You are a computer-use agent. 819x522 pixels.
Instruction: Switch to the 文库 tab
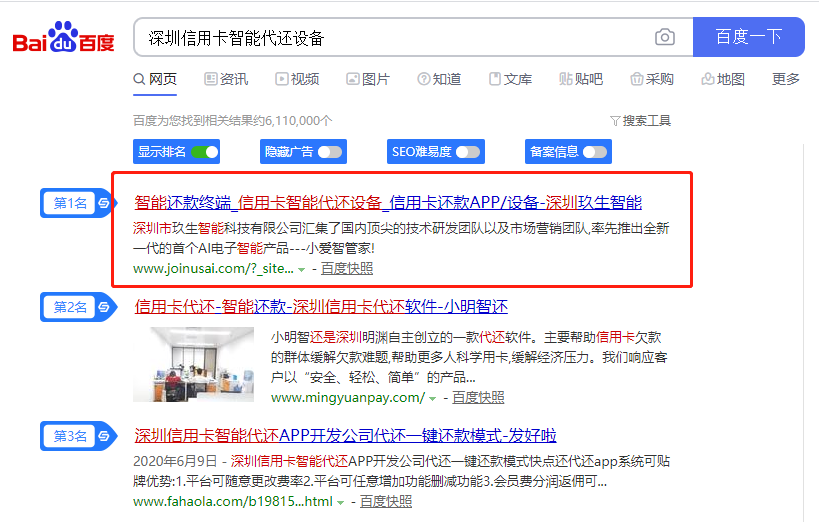(x=510, y=79)
